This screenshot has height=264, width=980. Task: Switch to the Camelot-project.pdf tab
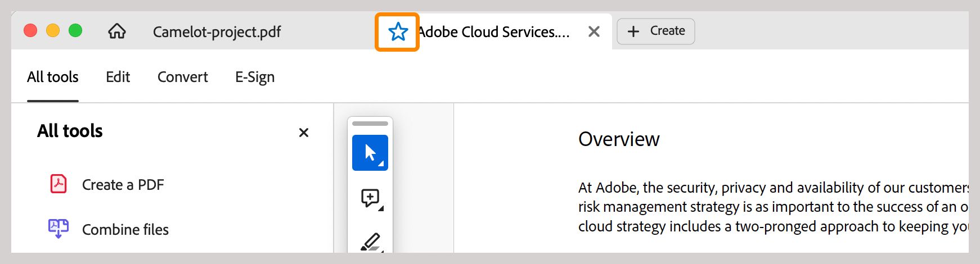point(217,32)
